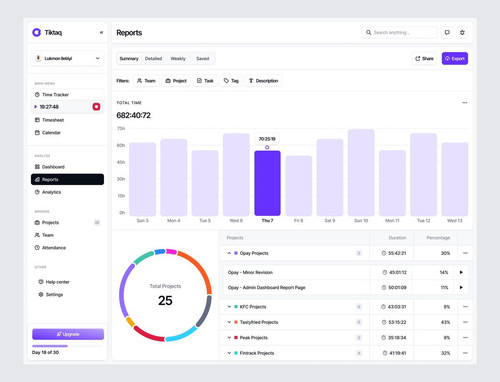Collapse the sidebar with the double-chevron icon
The height and width of the screenshot is (382, 500).
(x=101, y=32)
